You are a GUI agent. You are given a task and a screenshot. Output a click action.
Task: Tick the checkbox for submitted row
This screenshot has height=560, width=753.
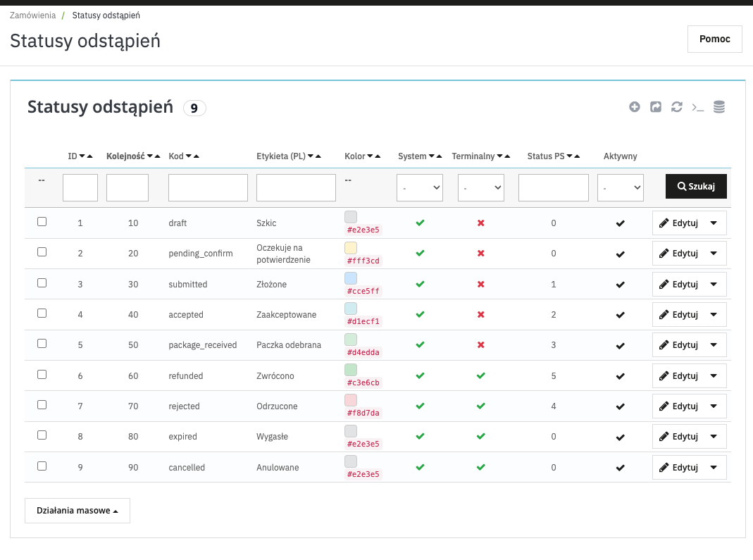coord(42,283)
